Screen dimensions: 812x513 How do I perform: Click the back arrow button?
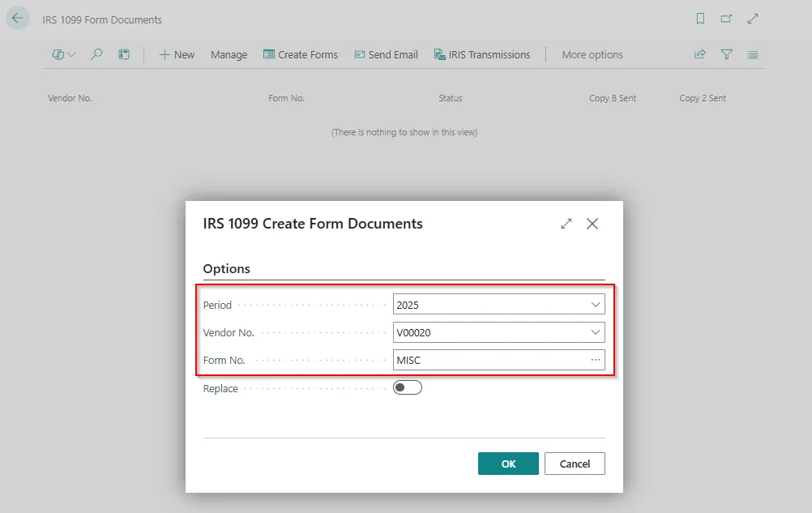(x=18, y=19)
